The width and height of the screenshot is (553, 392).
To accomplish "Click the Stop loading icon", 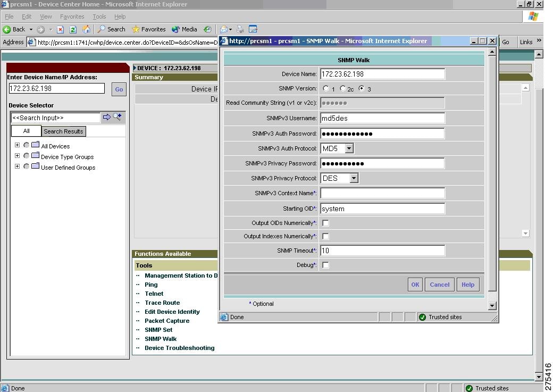I will click(60, 29).
